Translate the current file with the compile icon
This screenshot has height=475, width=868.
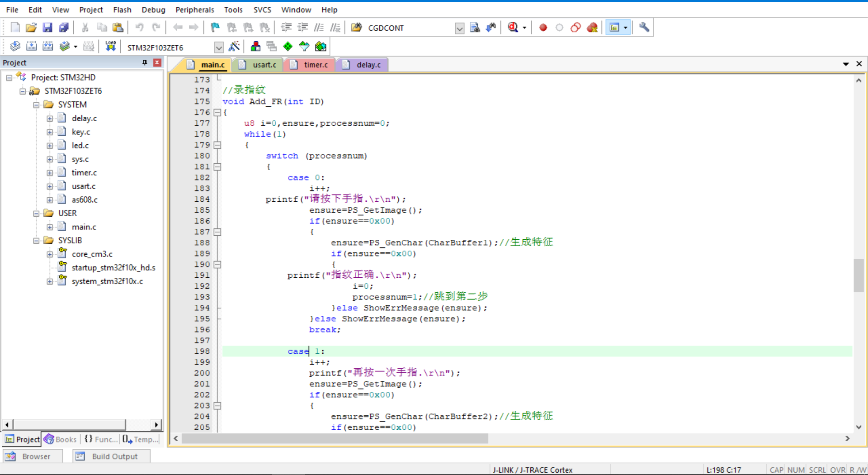(x=15, y=46)
